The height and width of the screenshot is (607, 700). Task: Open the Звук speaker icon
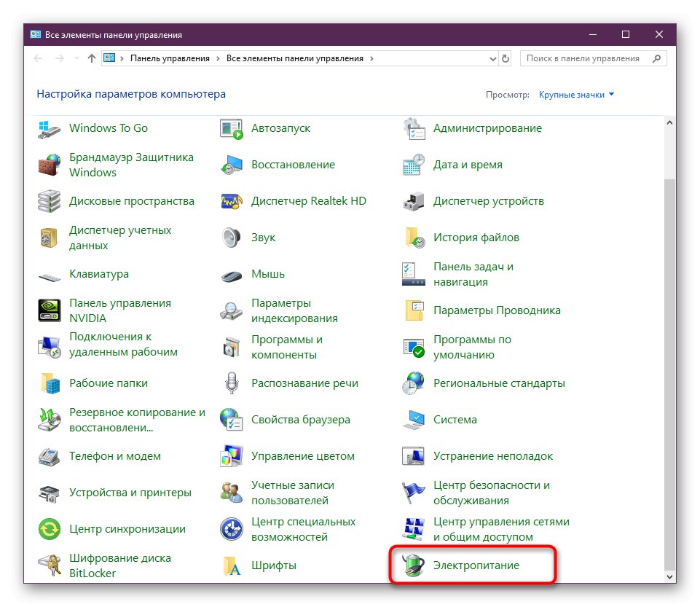(231, 238)
